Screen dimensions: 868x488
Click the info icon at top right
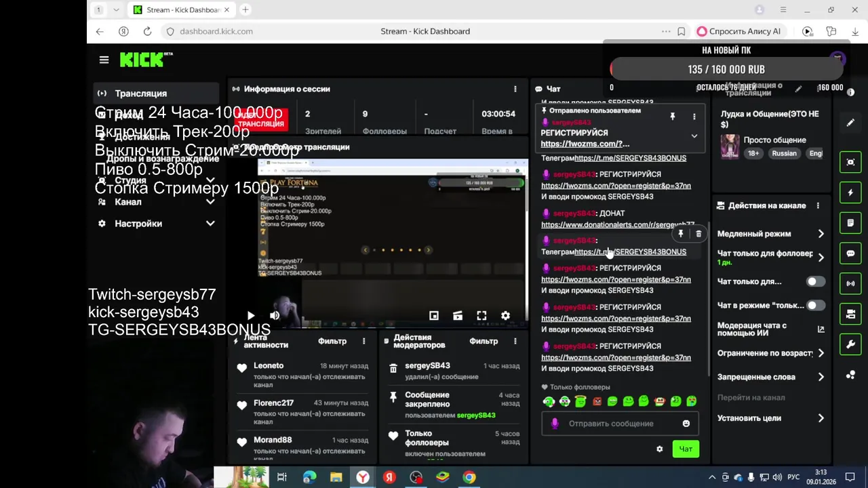click(x=851, y=91)
